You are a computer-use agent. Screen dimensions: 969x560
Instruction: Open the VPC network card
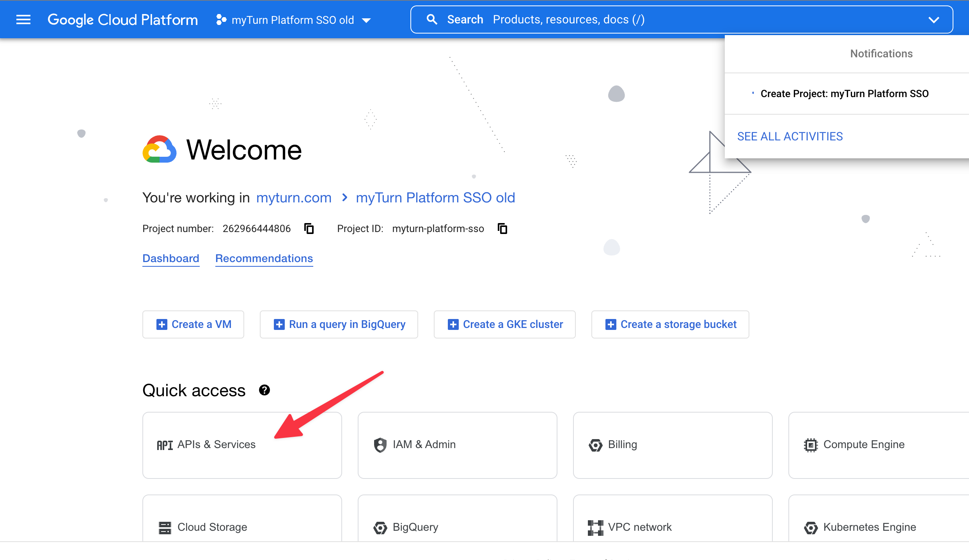(673, 518)
